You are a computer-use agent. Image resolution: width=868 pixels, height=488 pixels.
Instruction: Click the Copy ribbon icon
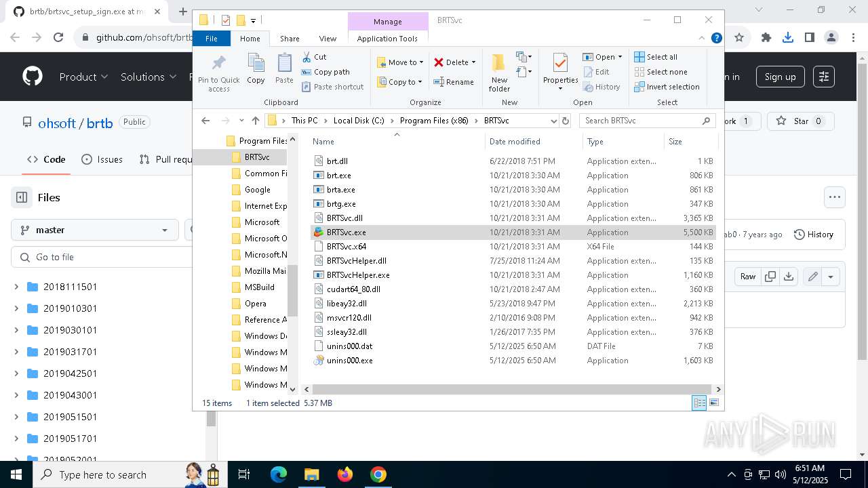pos(256,69)
